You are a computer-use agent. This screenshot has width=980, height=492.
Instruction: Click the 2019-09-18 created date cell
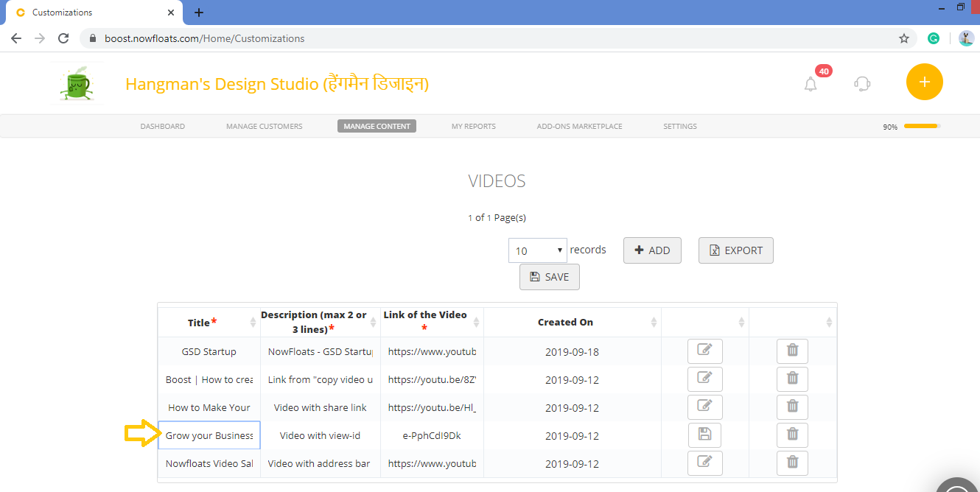tap(572, 351)
